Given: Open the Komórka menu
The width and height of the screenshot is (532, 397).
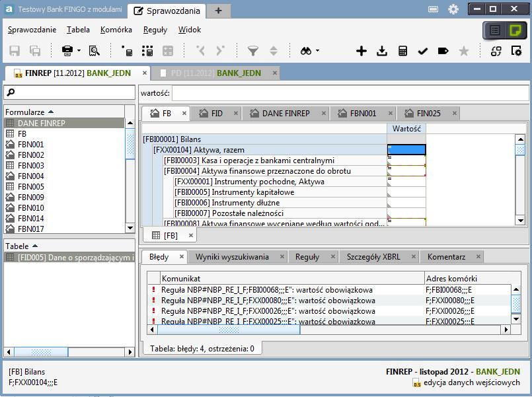Looking at the screenshot, I should (x=116, y=30).
